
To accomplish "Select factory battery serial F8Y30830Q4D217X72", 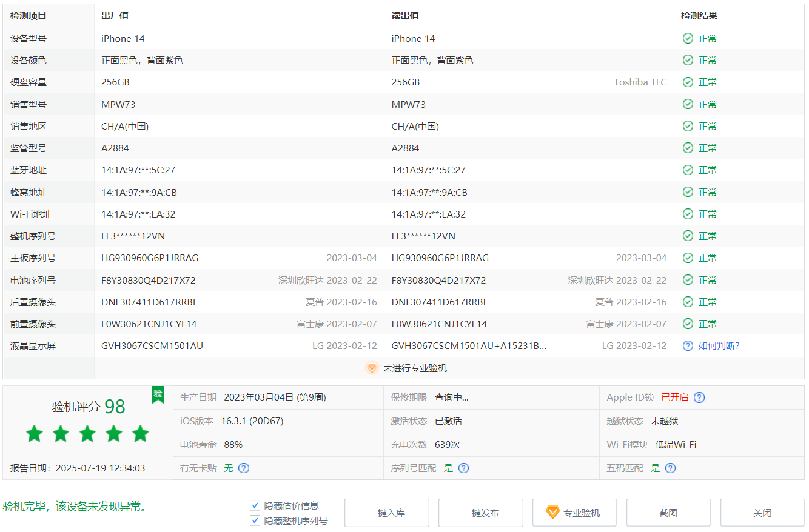I will point(149,280).
